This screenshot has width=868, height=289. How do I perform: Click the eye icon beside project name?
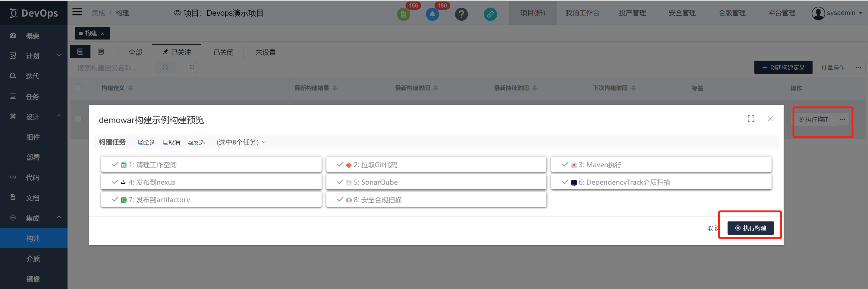coord(177,13)
